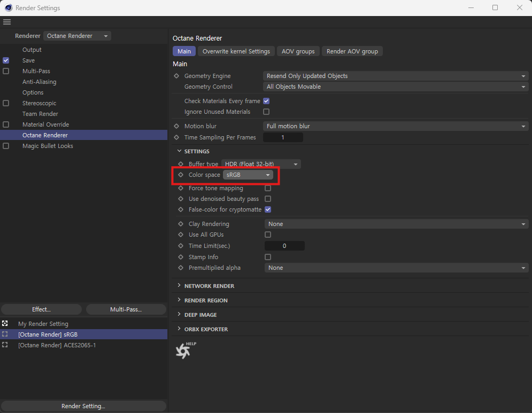Open the Color space dropdown

(248, 175)
